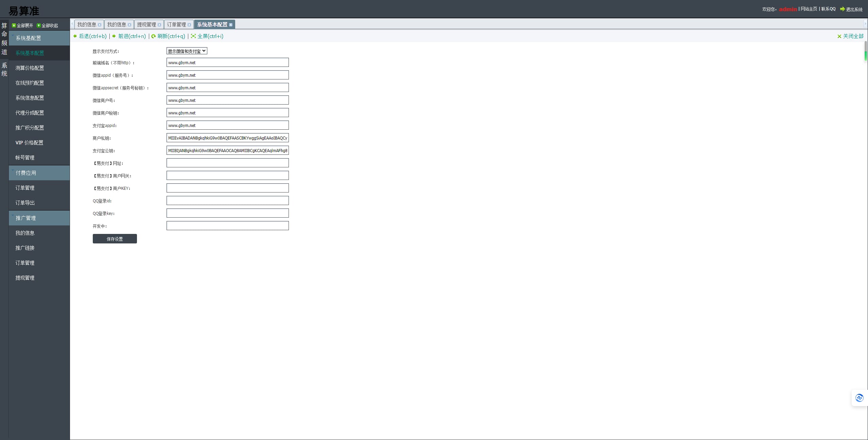
Task: Open 订单管理 under 推广管理
Action: pyautogui.click(x=39, y=263)
